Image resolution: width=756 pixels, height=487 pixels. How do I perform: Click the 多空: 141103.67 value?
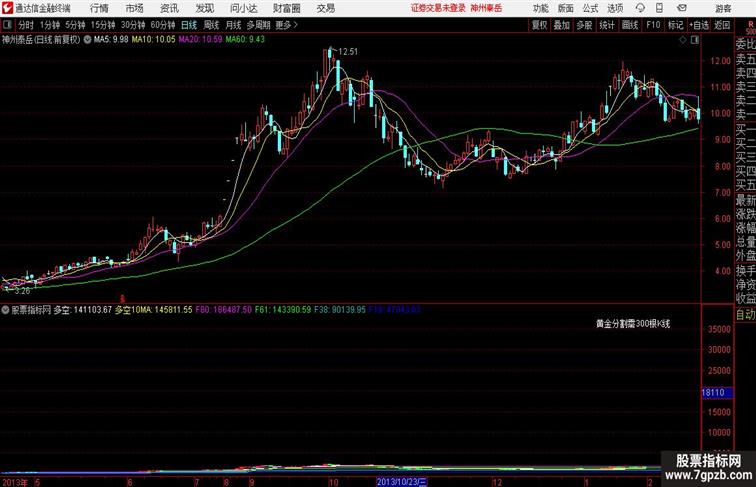(x=82, y=310)
